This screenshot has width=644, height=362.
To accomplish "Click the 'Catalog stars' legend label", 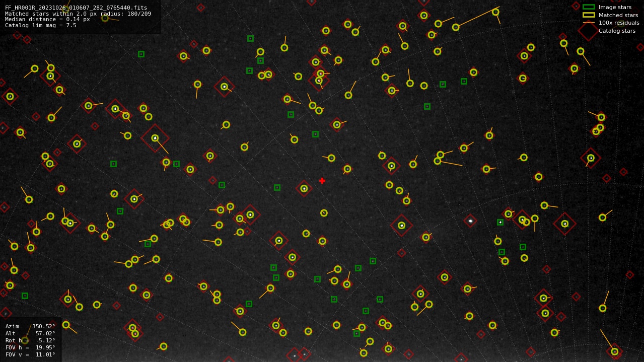I will pyautogui.click(x=617, y=31).
